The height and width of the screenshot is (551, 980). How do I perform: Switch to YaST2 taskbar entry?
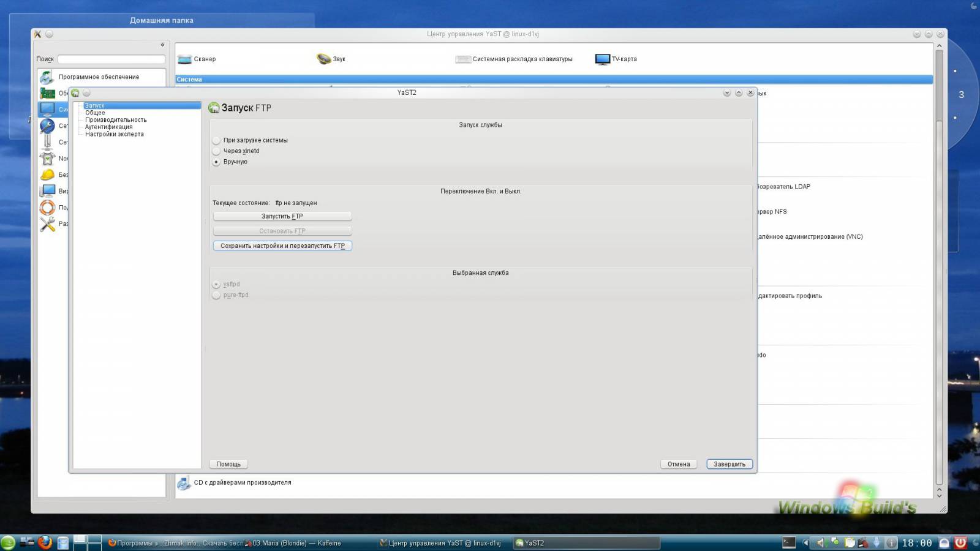click(x=587, y=543)
